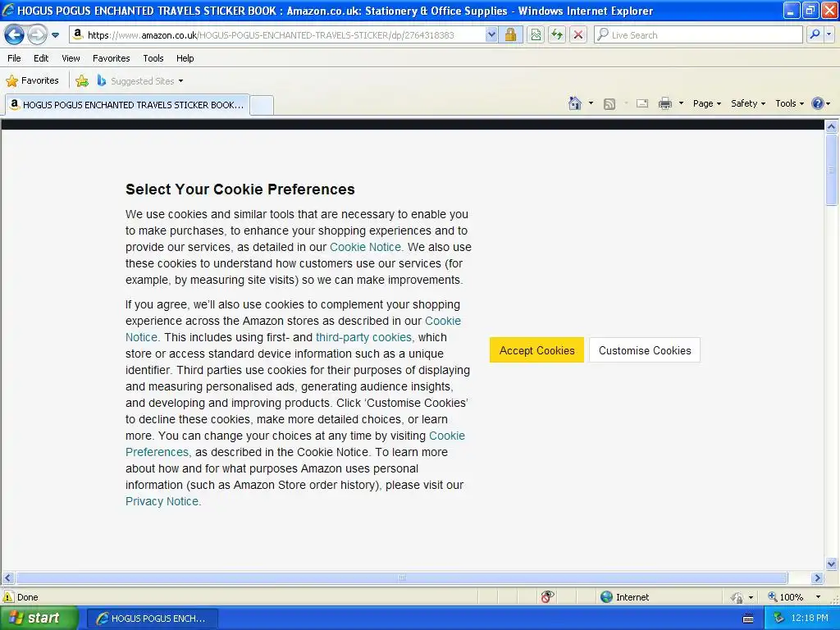Click the blue Help question icon
Image resolution: width=840 pixels, height=630 pixels.
point(818,103)
